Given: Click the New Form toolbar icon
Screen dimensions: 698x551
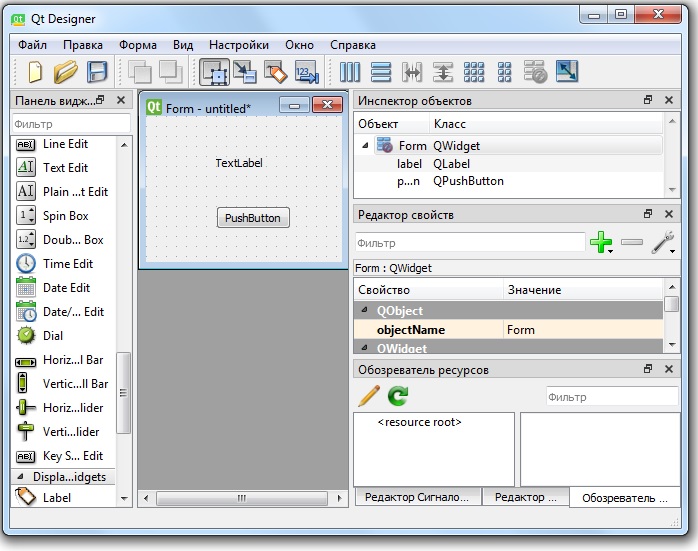Looking at the screenshot, I should click(x=35, y=72).
